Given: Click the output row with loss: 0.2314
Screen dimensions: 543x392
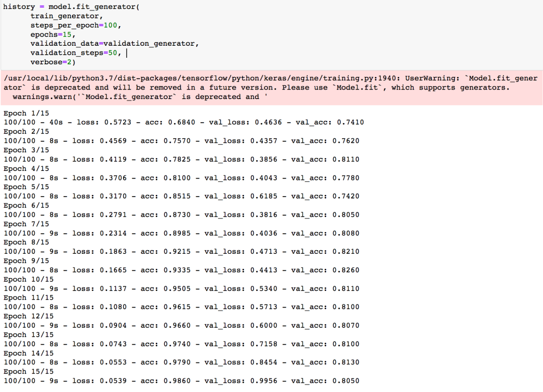Looking at the screenshot, I should coord(182,233).
